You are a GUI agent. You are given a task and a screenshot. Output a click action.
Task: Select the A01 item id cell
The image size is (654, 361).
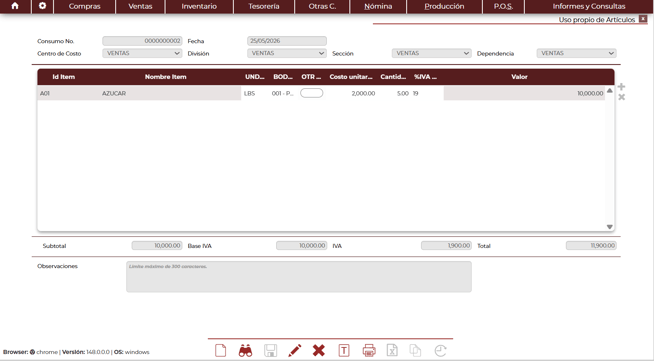click(68, 93)
